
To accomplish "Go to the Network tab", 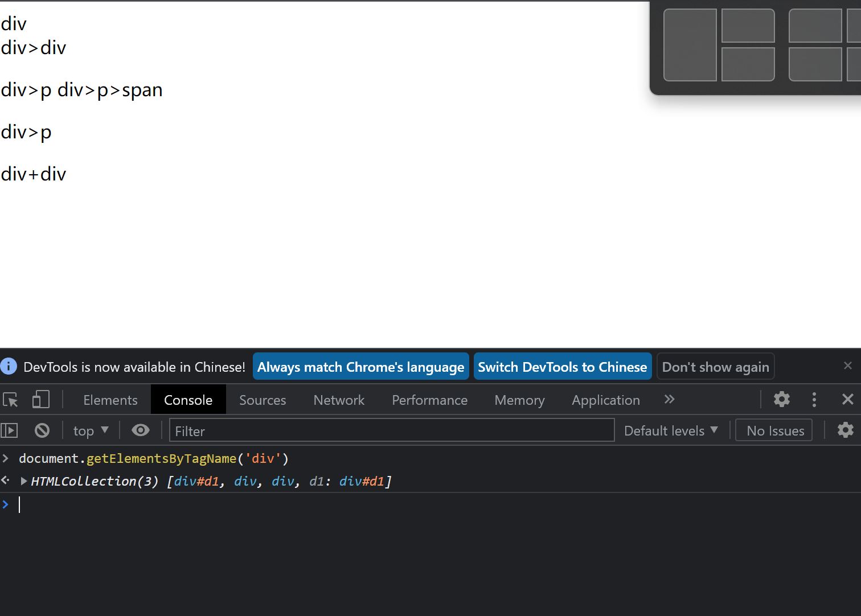I will (339, 400).
